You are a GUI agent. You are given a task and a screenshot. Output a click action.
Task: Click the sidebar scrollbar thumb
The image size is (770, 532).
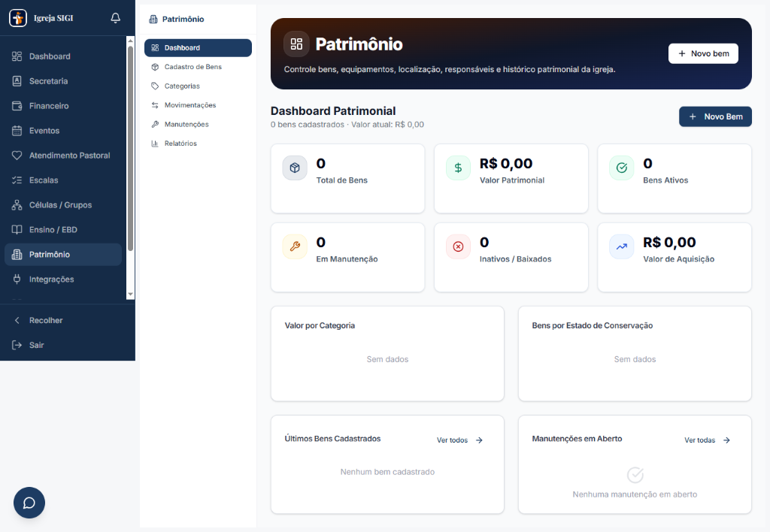[130, 149]
